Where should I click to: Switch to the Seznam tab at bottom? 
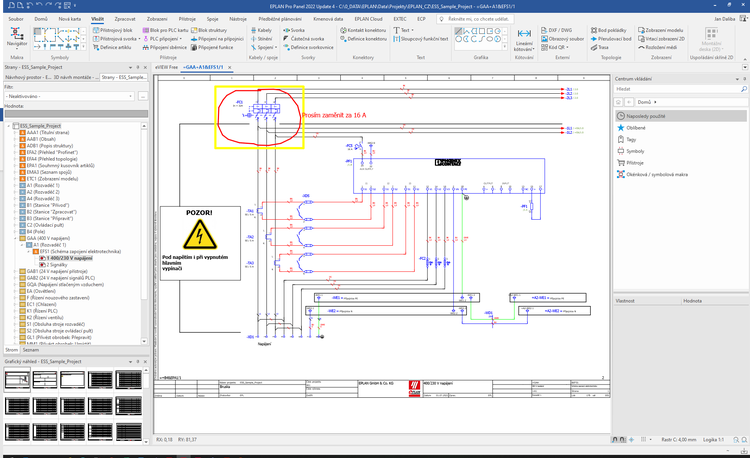[31, 350]
